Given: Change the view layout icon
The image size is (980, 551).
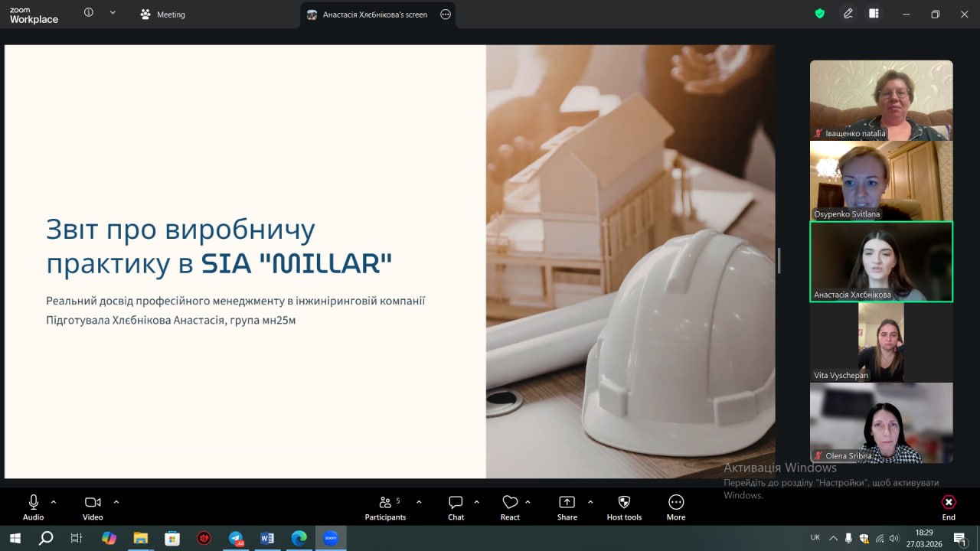Looking at the screenshot, I should (874, 14).
